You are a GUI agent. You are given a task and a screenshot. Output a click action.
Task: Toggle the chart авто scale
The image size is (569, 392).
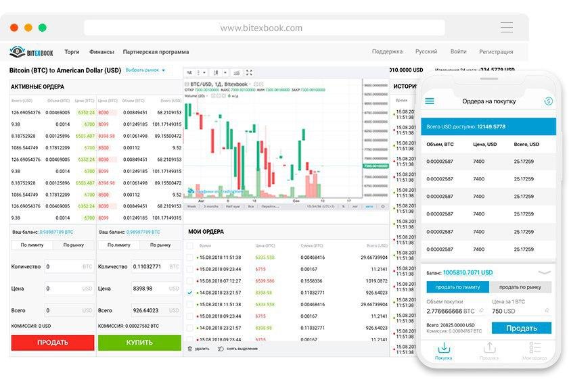coord(369,206)
